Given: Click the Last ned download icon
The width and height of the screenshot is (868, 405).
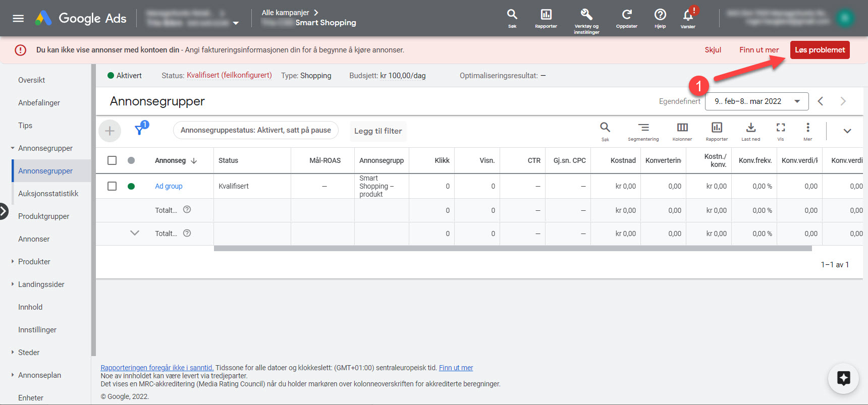Looking at the screenshot, I should pyautogui.click(x=751, y=131).
